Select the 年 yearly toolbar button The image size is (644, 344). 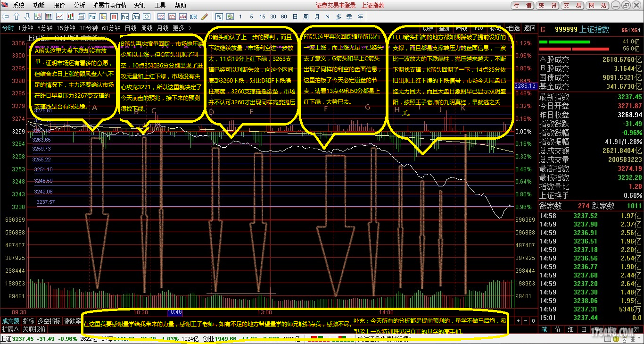pyautogui.click(x=361, y=17)
